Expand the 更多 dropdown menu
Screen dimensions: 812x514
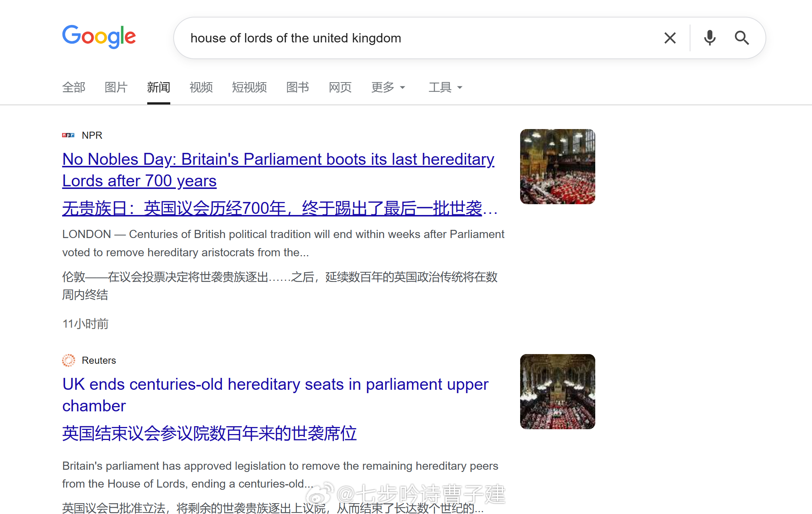[x=388, y=87]
